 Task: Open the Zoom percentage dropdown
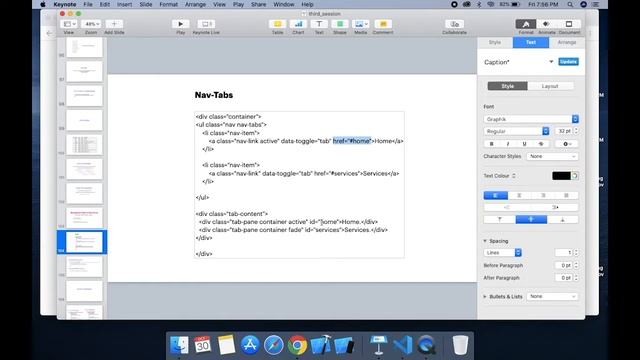pos(91,24)
